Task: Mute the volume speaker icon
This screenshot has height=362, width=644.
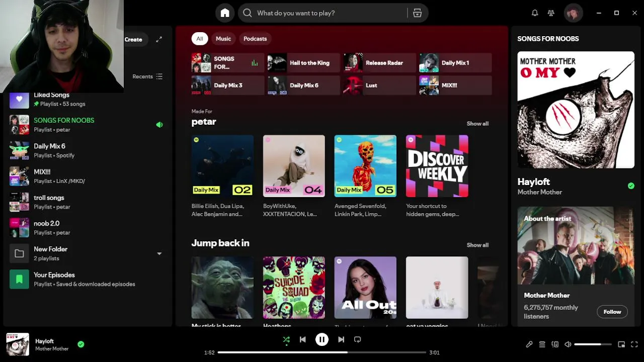Action: point(568,344)
